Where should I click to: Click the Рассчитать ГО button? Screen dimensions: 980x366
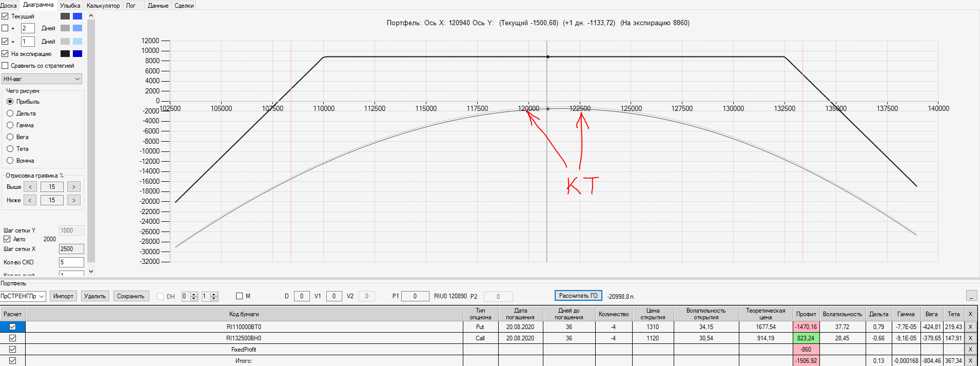(x=578, y=296)
